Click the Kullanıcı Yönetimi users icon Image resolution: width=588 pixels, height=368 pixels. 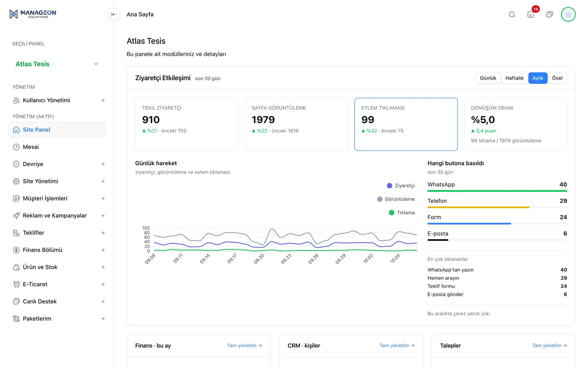[16, 100]
